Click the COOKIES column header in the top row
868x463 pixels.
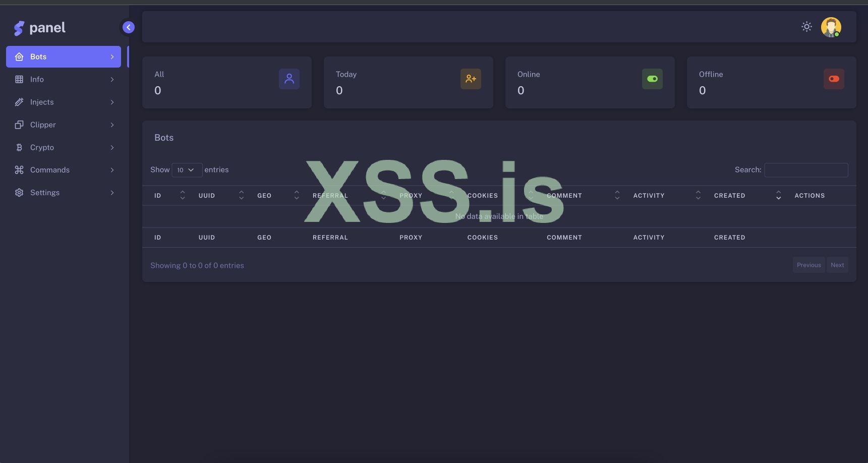483,196
